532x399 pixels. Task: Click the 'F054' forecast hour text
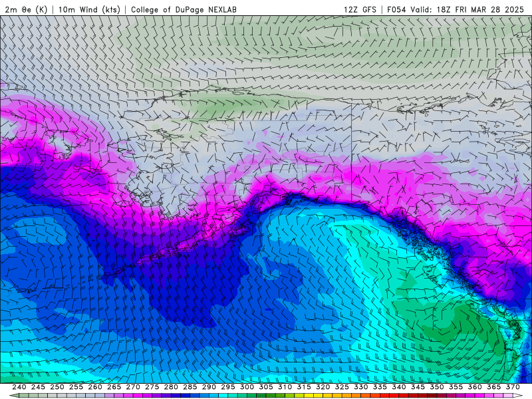pos(396,9)
